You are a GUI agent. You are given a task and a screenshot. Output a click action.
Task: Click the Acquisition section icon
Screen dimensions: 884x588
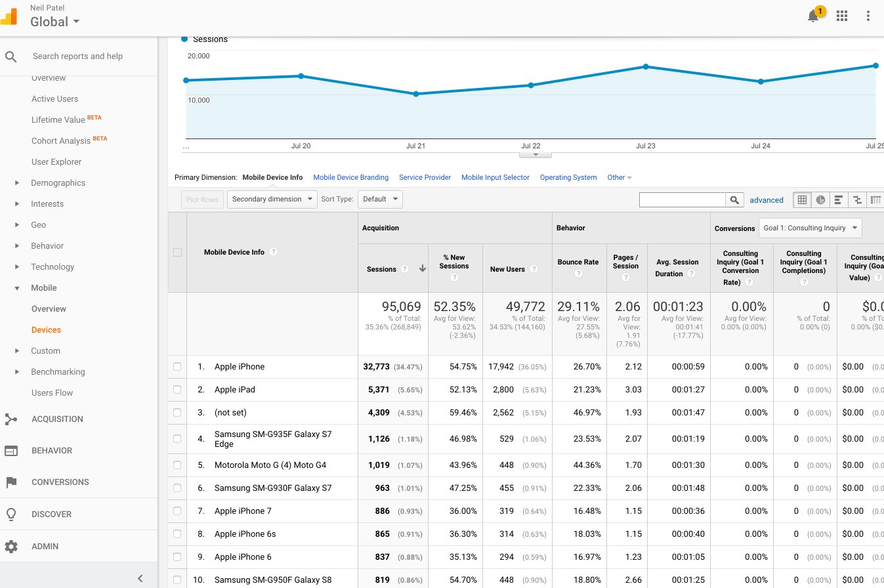[x=11, y=419]
